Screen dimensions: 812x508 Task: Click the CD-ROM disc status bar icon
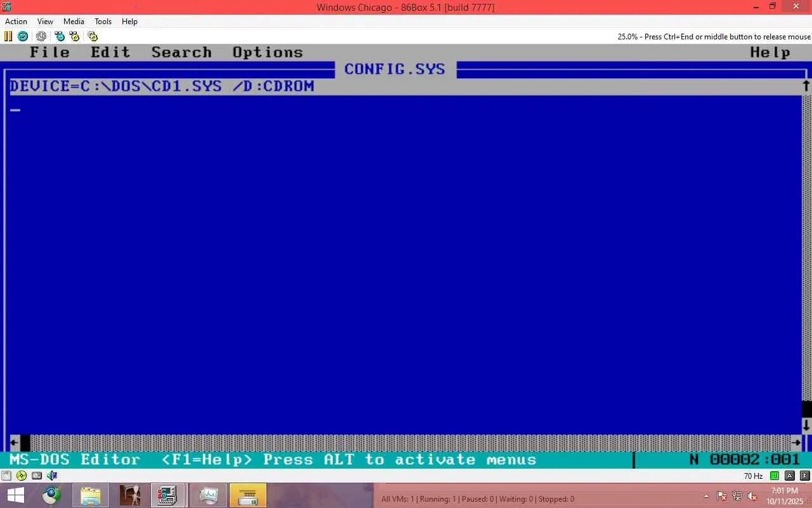point(22,476)
